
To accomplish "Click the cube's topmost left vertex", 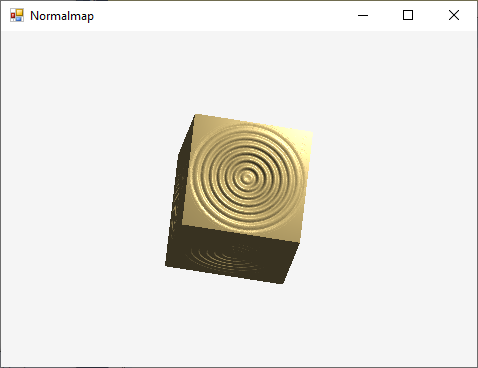I will (195, 115).
